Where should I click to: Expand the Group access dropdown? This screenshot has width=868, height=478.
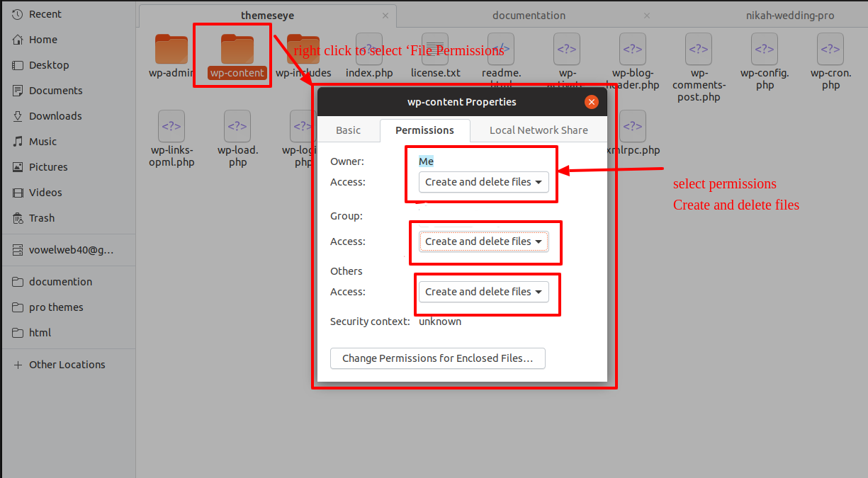pos(483,241)
